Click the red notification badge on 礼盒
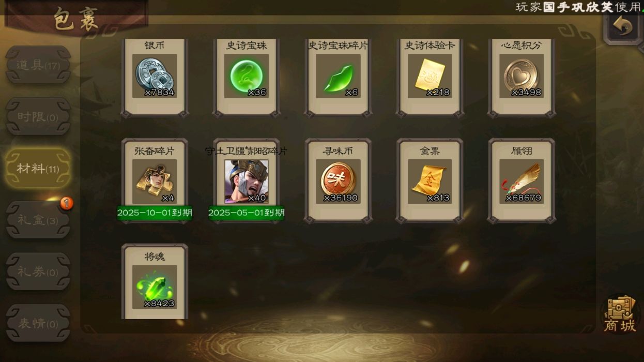 67,204
